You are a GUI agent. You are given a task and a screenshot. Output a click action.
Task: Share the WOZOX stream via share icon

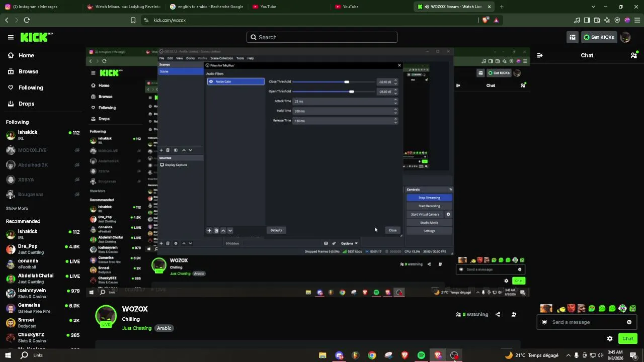point(498,315)
